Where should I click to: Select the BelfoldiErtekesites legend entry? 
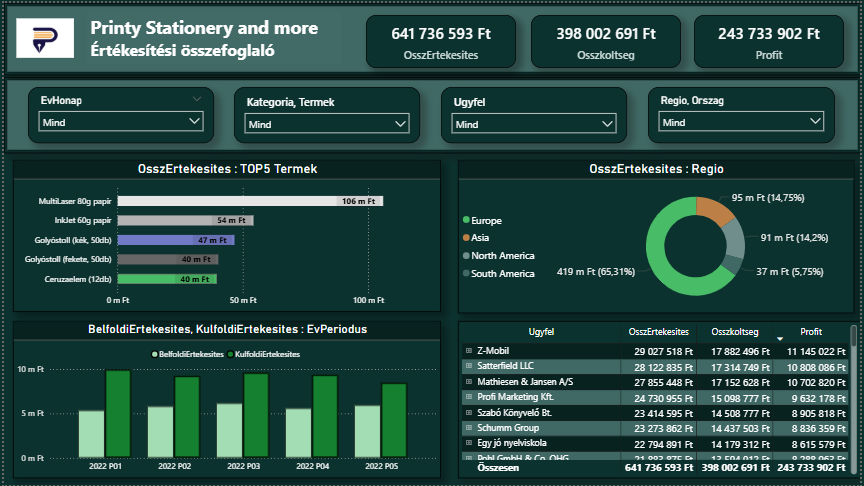(187, 354)
